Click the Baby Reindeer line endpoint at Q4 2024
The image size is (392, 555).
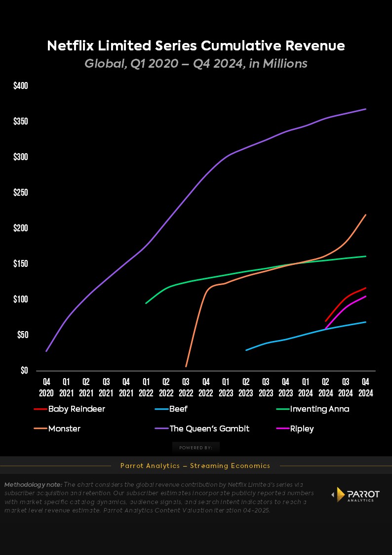point(365,288)
